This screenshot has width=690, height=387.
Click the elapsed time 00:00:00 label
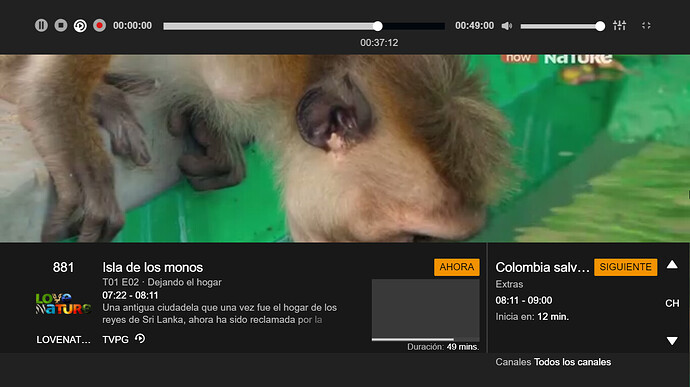(132, 26)
